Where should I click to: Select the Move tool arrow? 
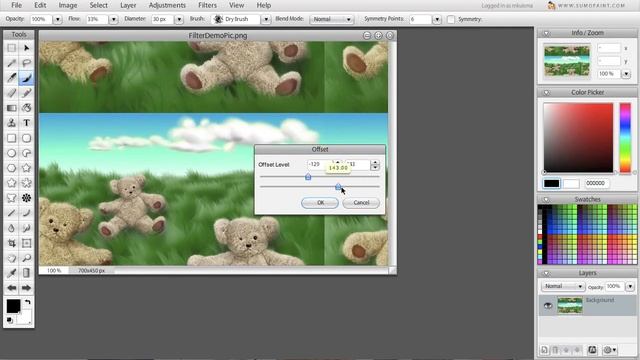pyautogui.click(x=27, y=48)
